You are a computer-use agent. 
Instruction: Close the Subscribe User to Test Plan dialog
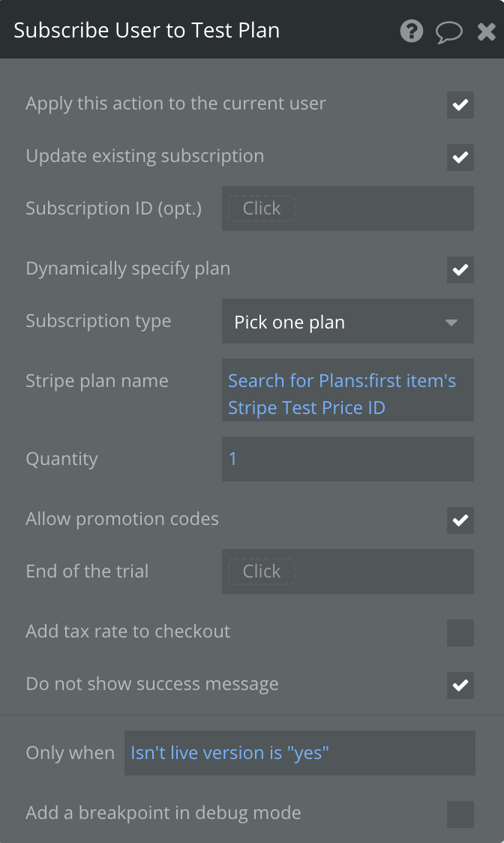485,31
